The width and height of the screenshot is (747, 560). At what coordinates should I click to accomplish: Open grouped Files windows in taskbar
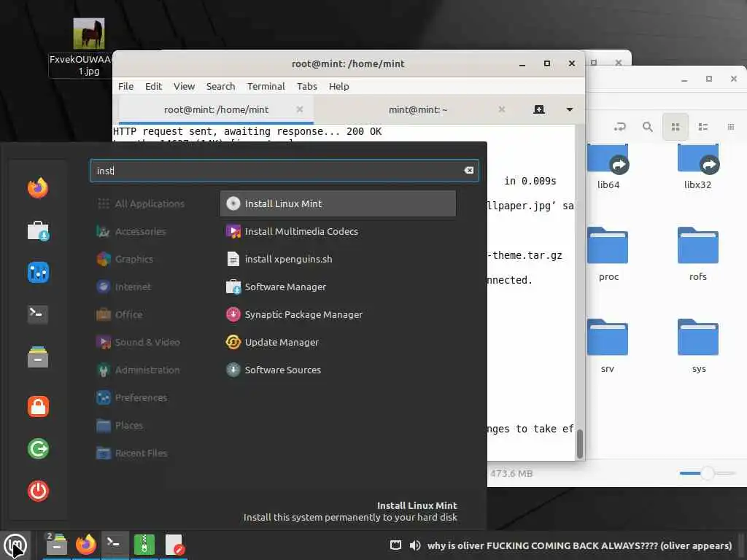[x=56, y=545]
